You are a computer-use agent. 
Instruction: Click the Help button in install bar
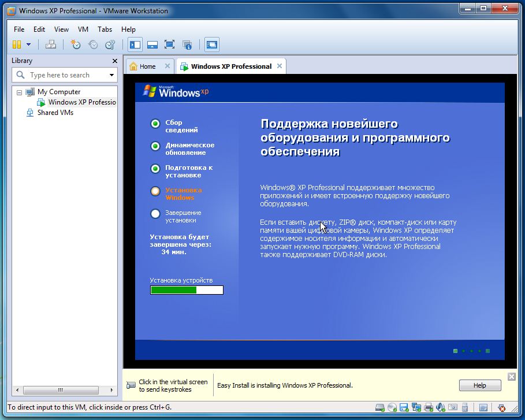(480, 385)
